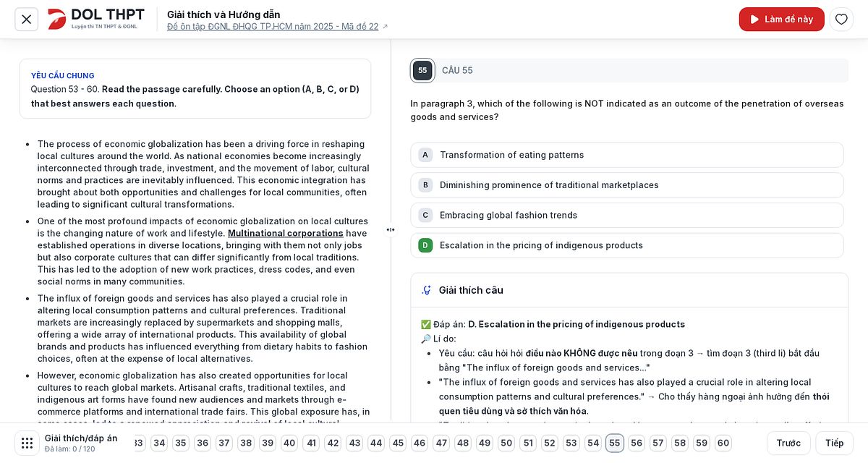Viewport: 868px width, 463px height.
Task: Jump to question 40
Action: pyautogui.click(x=289, y=443)
